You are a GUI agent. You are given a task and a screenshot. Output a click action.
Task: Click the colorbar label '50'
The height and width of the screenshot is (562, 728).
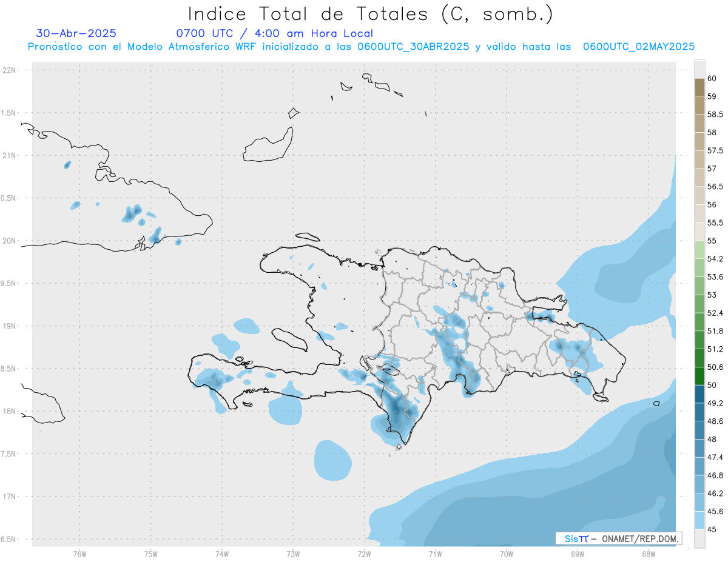(712, 385)
